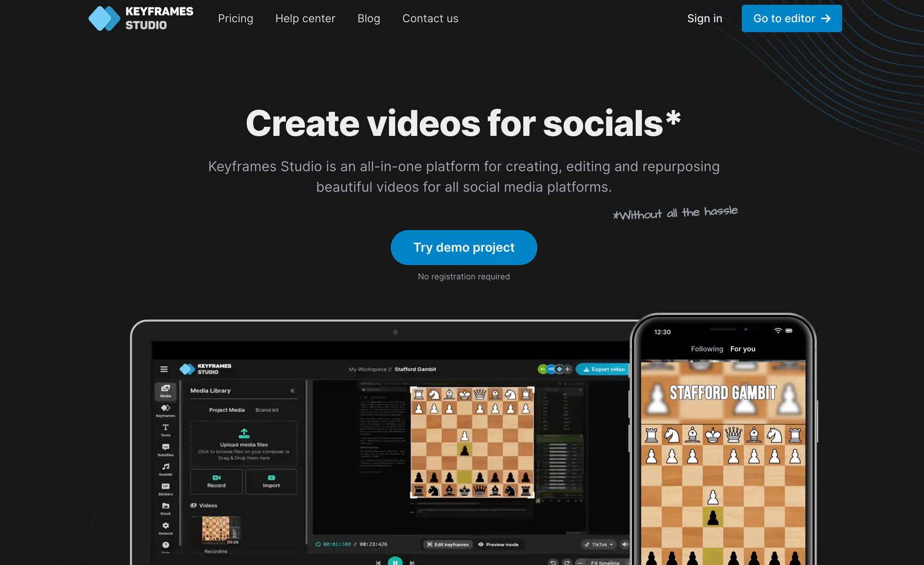The height and width of the screenshot is (565, 924).
Task: Click the Import button
Action: pos(271,481)
